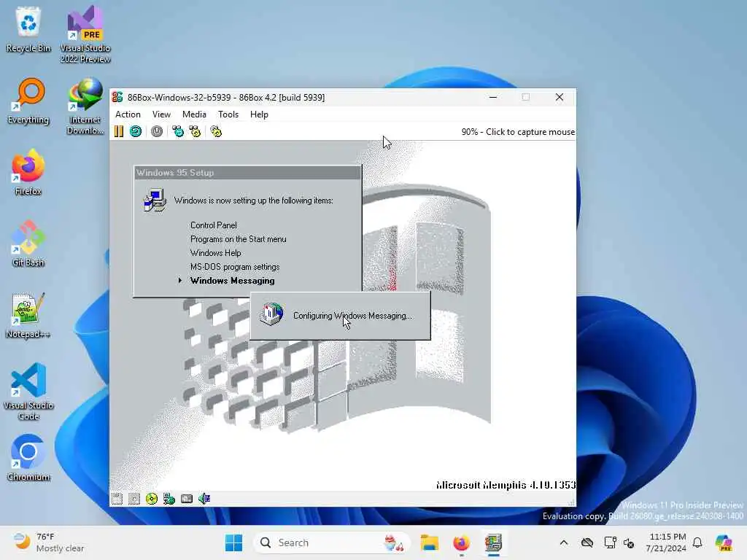Click the green hard reset toolbar icon
This screenshot has height=560, width=747.
pos(136,131)
